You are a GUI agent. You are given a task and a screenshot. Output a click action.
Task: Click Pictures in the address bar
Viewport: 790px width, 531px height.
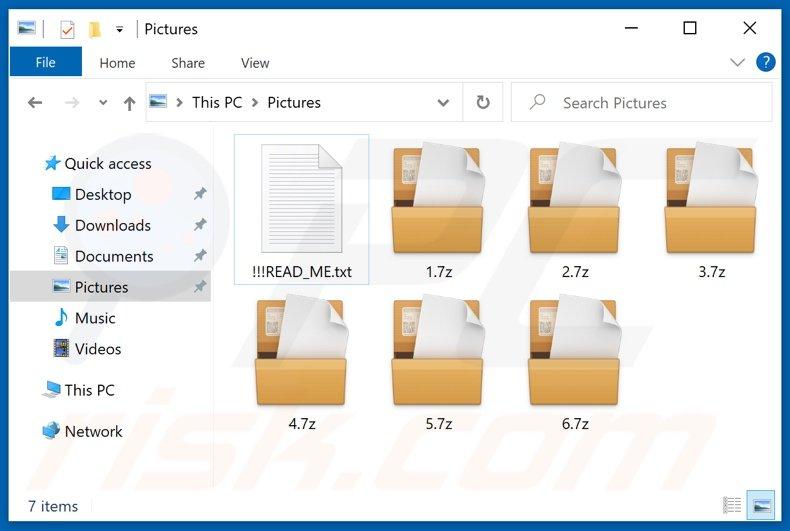click(x=294, y=102)
